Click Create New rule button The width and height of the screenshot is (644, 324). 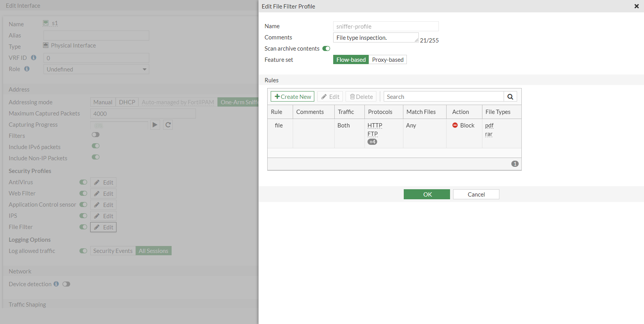tap(293, 97)
